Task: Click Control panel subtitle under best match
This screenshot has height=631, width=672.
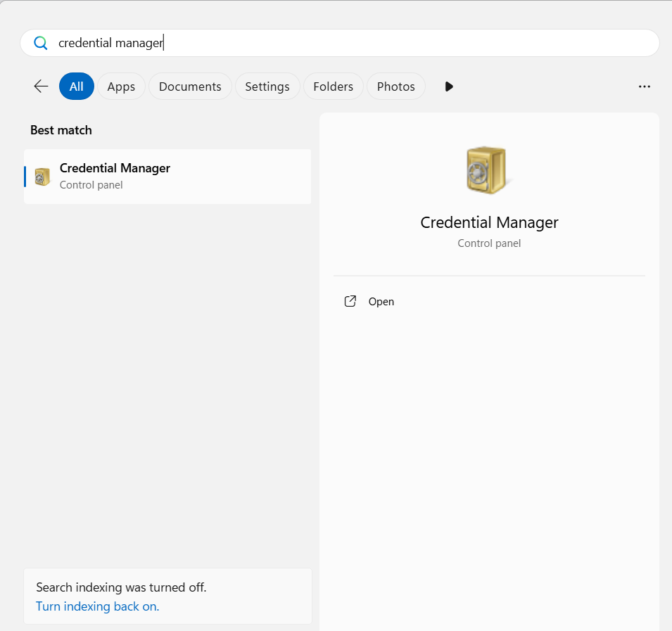Action: coord(91,185)
